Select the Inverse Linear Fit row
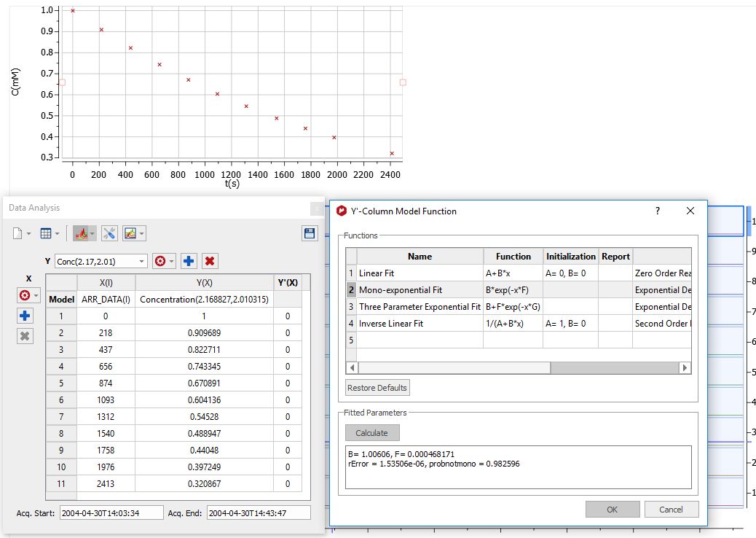This screenshot has height=538, width=756. click(519, 323)
